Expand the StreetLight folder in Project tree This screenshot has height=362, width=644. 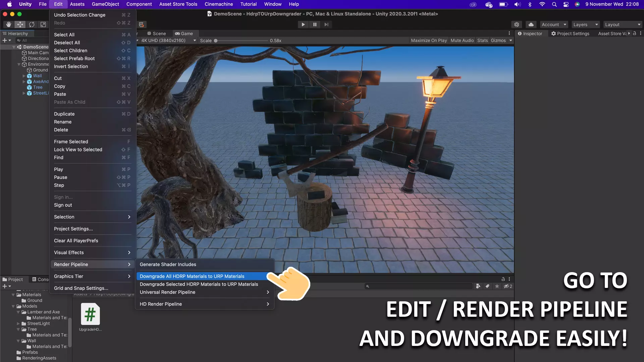coord(18,323)
